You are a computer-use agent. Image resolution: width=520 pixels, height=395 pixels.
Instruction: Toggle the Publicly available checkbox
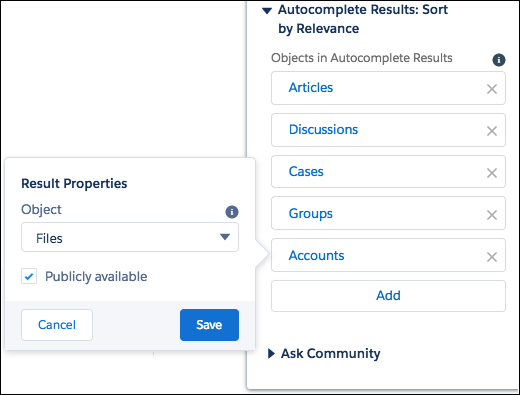point(29,276)
